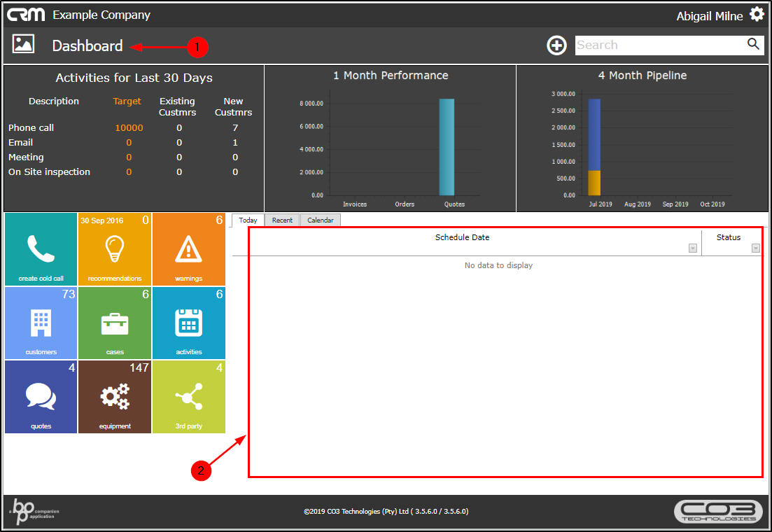Screen dimensions: 772x532
Task: Click the Activities for Last 30 Days heading
Action: click(x=134, y=78)
